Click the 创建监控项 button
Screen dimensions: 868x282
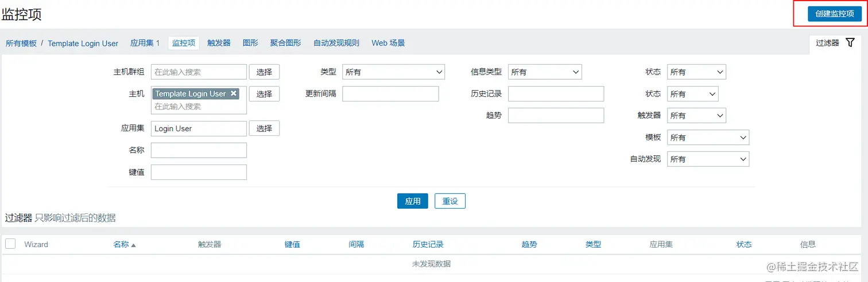point(834,14)
